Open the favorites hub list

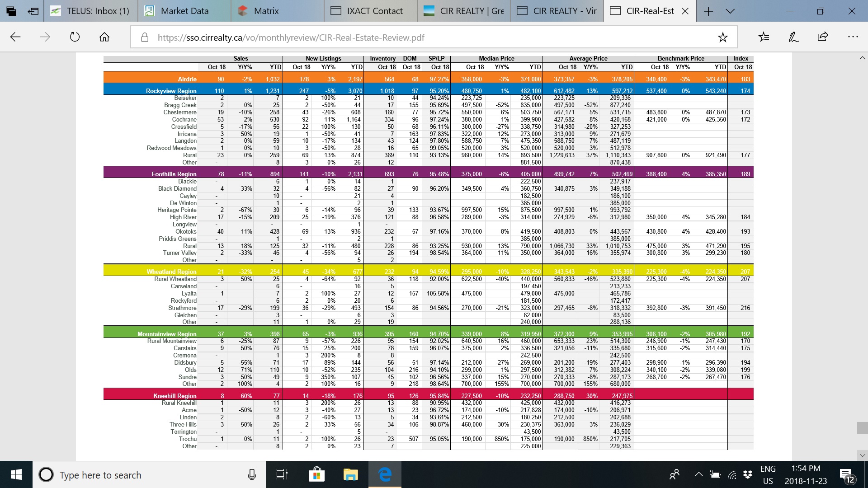[764, 37]
